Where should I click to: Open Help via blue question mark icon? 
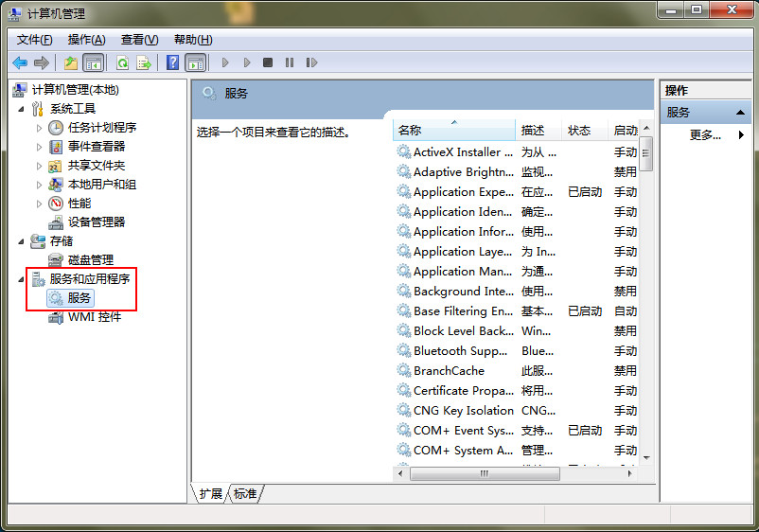173,62
